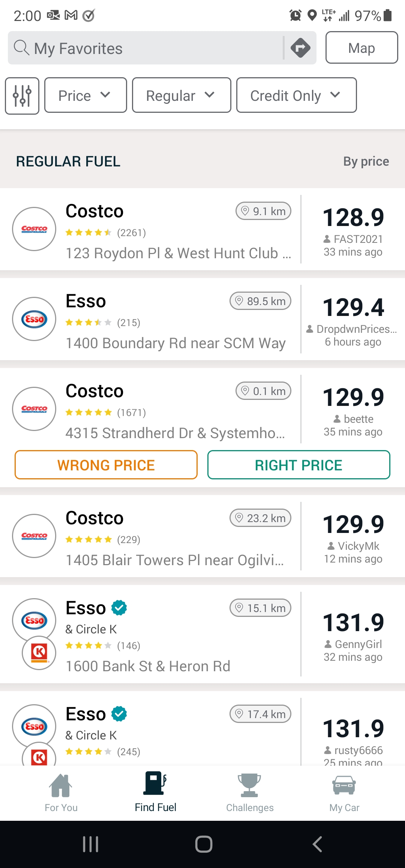Tap Circle K logo at Bank St station
This screenshot has width=405, height=868.
[x=39, y=653]
